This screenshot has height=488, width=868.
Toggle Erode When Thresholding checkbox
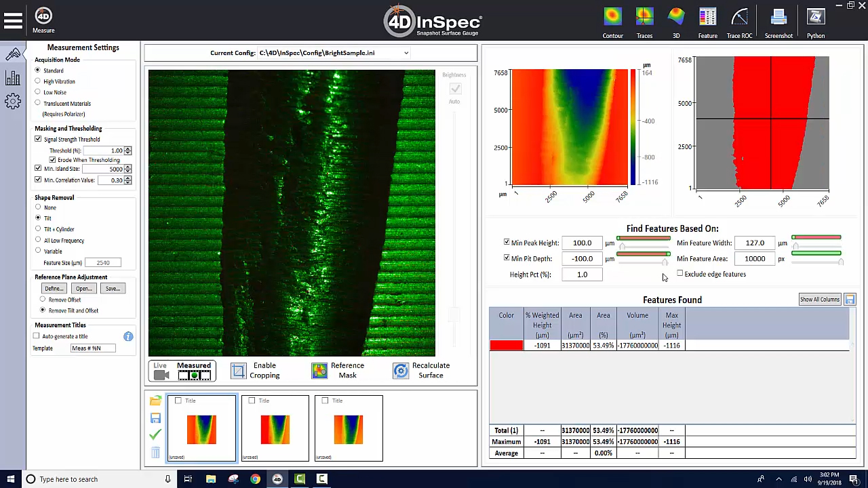pyautogui.click(x=52, y=160)
